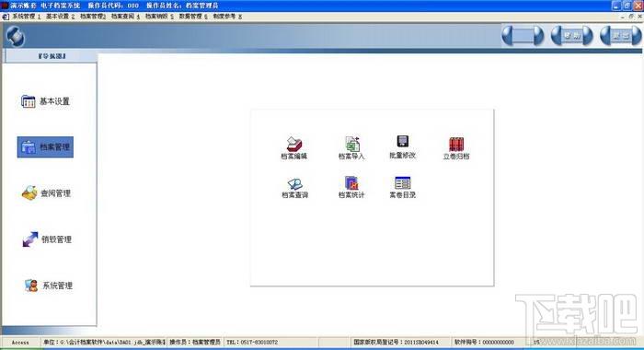Open the 立卷归档 filing archive icon

456,148
